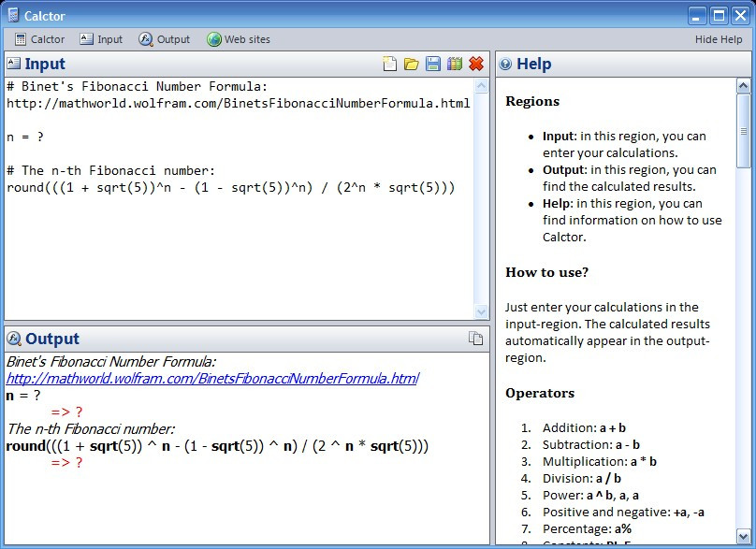The width and height of the screenshot is (756, 549).
Task: Open the mathworld.wolfram.com link in Output
Action: pos(212,379)
